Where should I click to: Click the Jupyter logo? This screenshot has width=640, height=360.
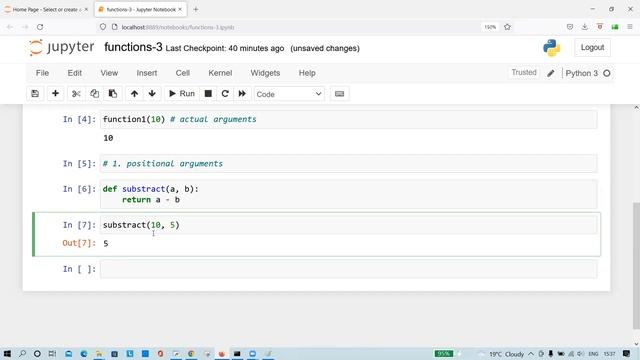(61, 47)
